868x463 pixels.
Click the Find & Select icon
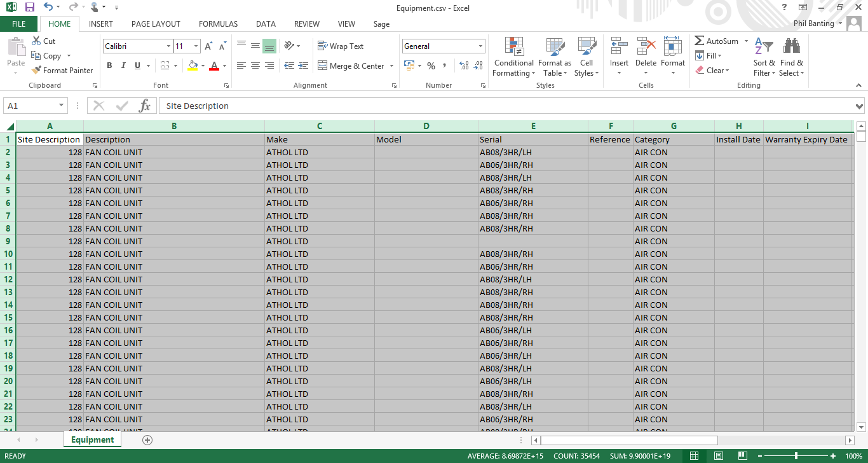791,57
